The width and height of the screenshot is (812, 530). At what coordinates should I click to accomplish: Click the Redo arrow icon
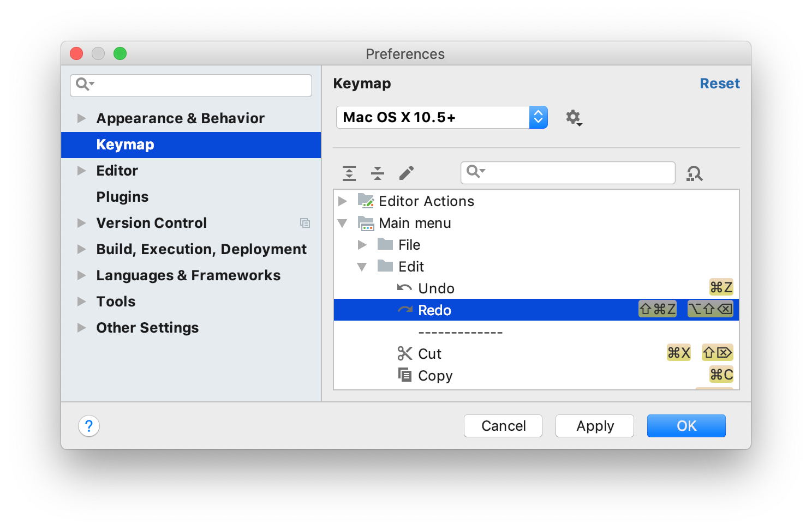(405, 310)
